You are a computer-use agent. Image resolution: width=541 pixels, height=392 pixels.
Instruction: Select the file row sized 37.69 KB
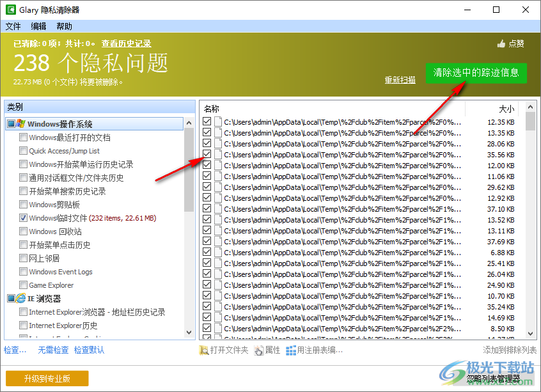tap(363, 242)
